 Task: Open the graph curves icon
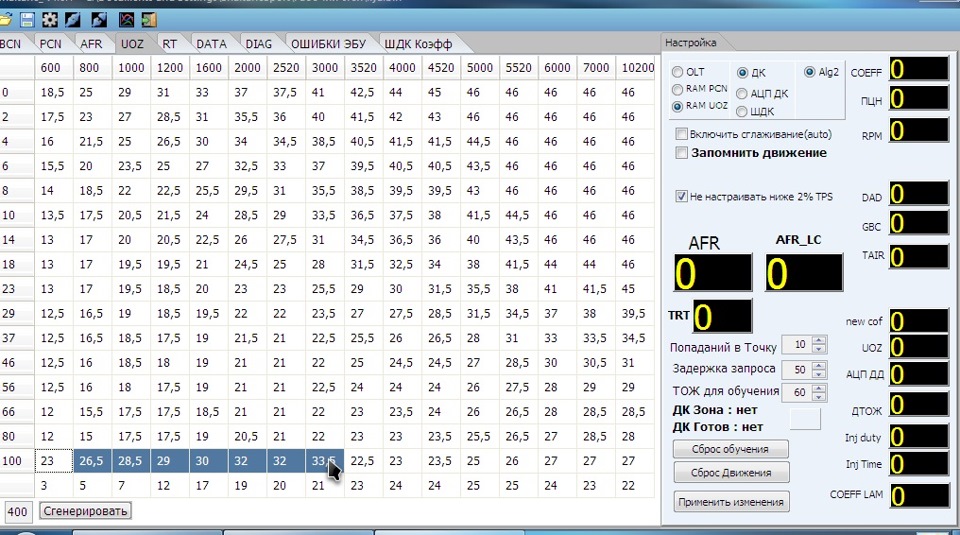126,20
